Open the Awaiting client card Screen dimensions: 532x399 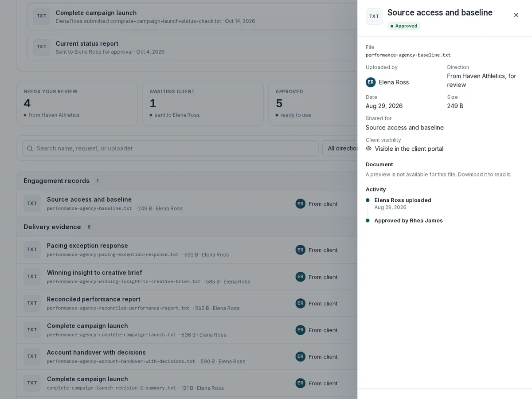(203, 103)
